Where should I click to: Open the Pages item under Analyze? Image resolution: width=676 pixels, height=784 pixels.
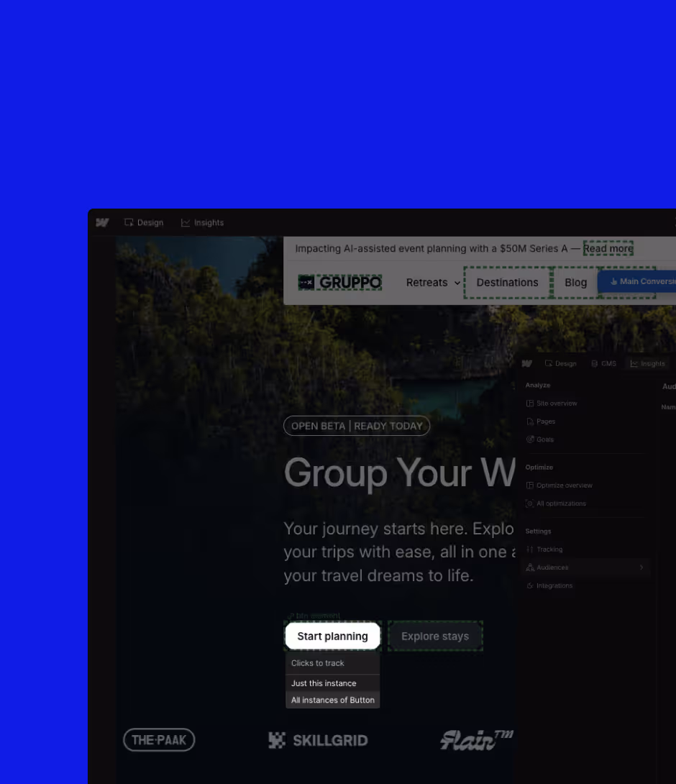click(x=541, y=421)
